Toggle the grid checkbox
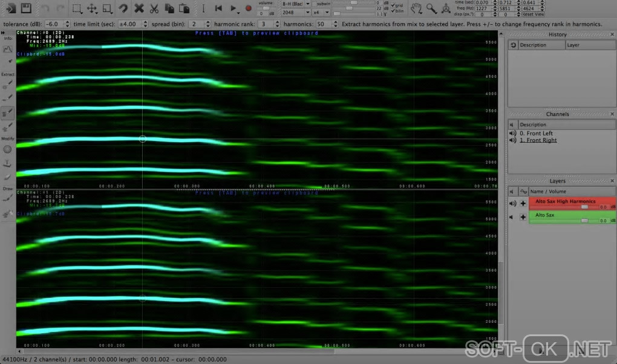Image resolution: width=617 pixels, height=364 pixels. [x=393, y=6]
